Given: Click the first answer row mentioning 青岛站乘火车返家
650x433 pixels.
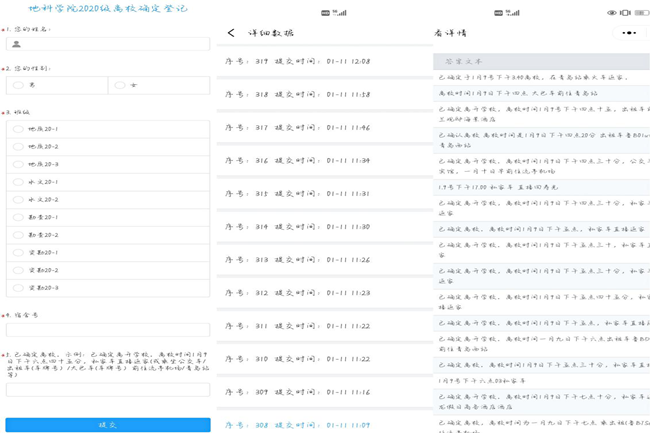Looking at the screenshot, I should tap(541, 77).
